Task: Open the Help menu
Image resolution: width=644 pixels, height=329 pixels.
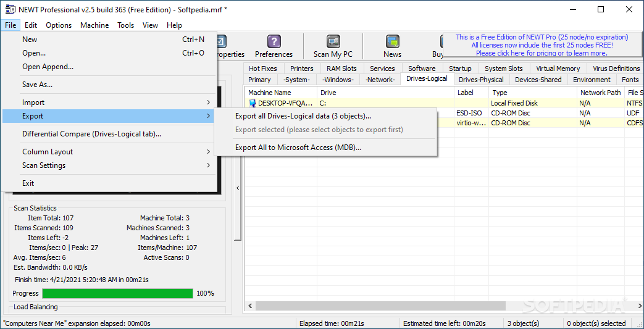Action: (175, 25)
